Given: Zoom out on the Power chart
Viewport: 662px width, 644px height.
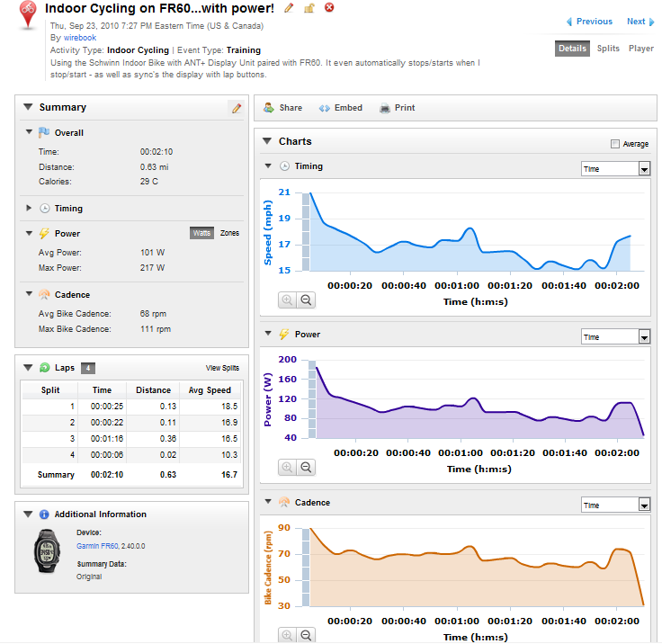Looking at the screenshot, I should pos(306,468).
